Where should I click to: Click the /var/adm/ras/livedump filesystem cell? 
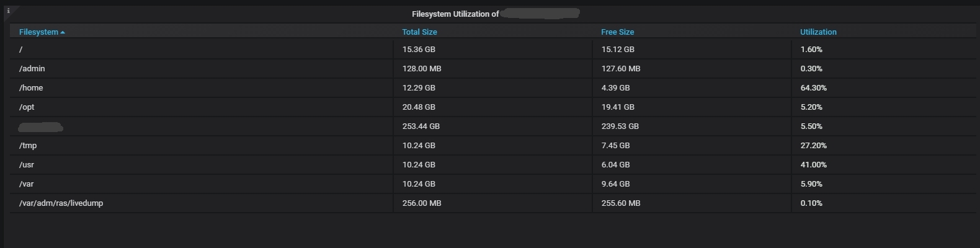[x=61, y=203]
